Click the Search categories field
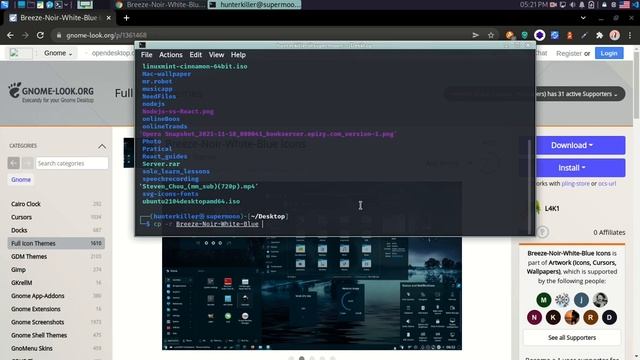640x360 pixels. pyautogui.click(x=72, y=163)
